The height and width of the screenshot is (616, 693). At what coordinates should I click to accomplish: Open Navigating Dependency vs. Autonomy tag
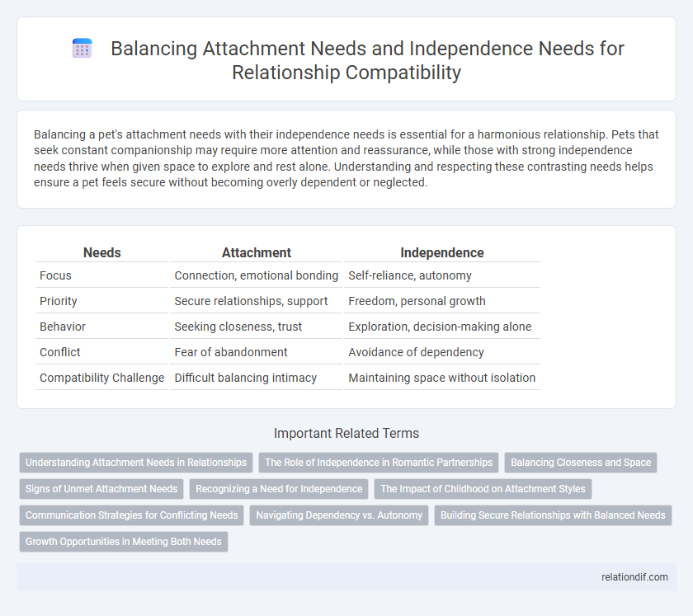click(339, 515)
